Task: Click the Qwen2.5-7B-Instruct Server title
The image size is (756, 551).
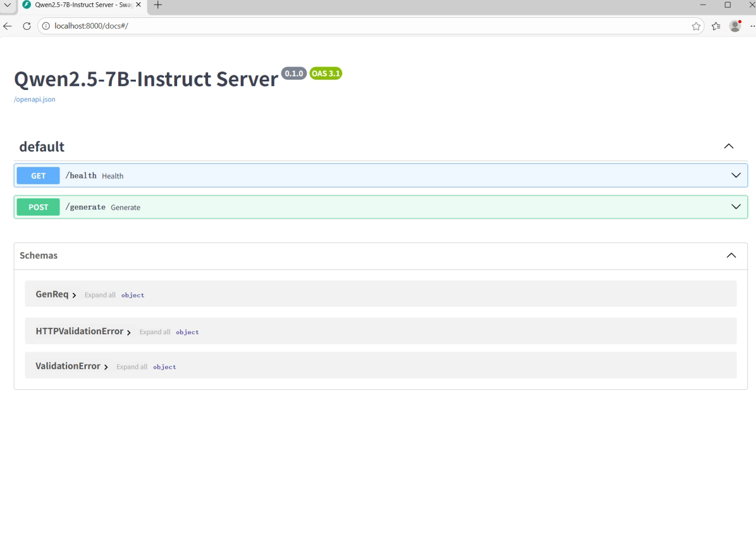Action: [146, 79]
